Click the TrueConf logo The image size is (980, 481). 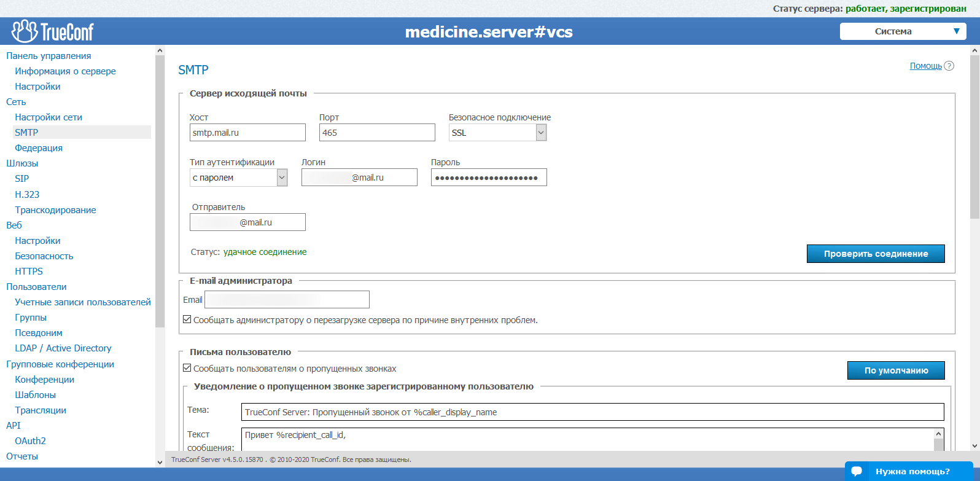53,31
